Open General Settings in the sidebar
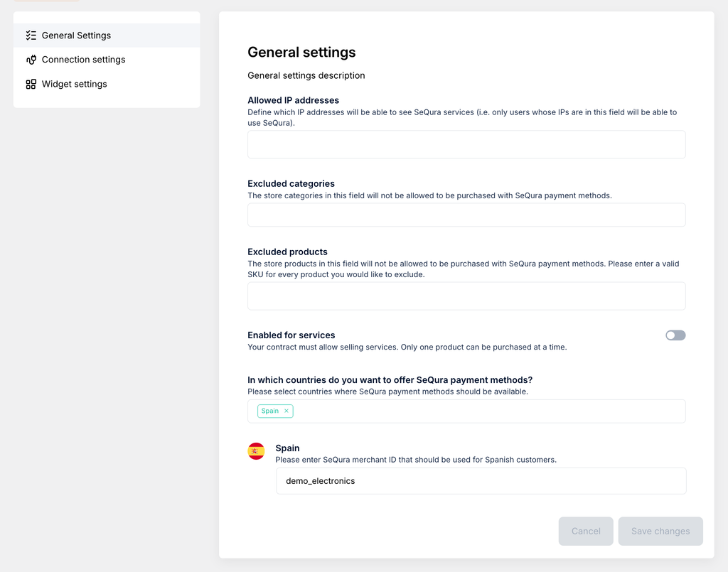This screenshot has width=728, height=572. coord(76,36)
